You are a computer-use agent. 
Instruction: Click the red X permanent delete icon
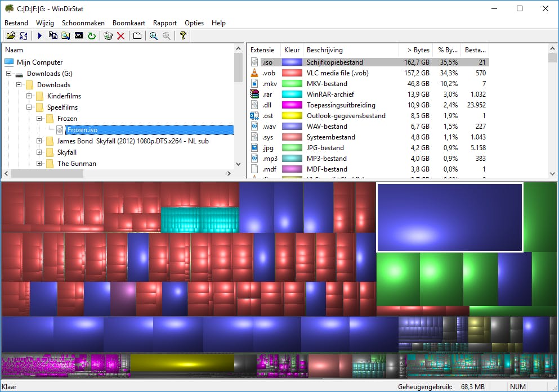[x=121, y=35]
